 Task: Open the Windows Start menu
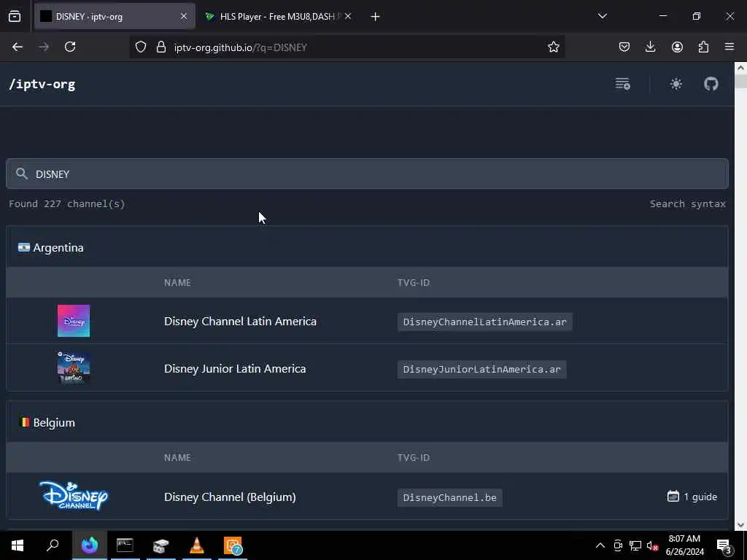(x=18, y=545)
